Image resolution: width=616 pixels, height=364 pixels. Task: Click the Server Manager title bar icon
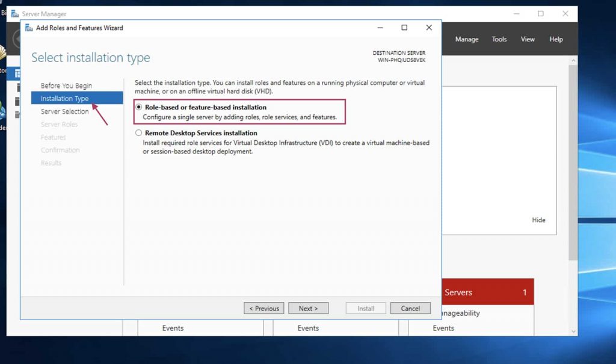[15, 14]
